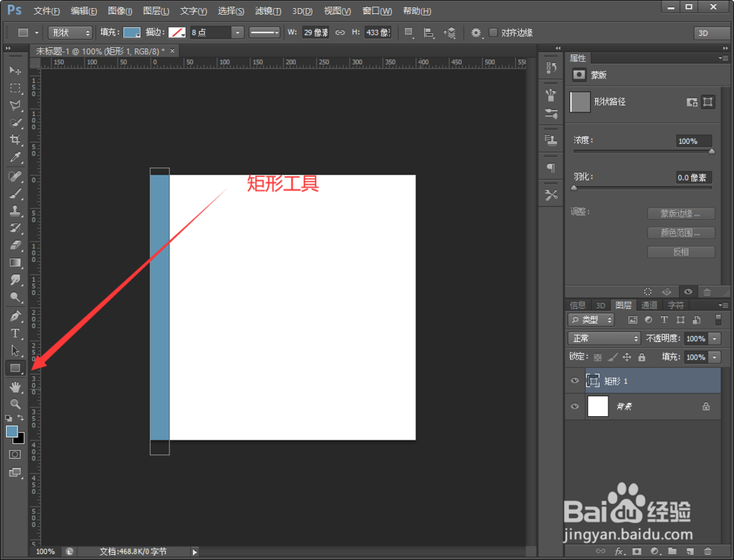Select the Rectangle shape tool
Viewport: 734px width, 560px height.
click(x=15, y=368)
